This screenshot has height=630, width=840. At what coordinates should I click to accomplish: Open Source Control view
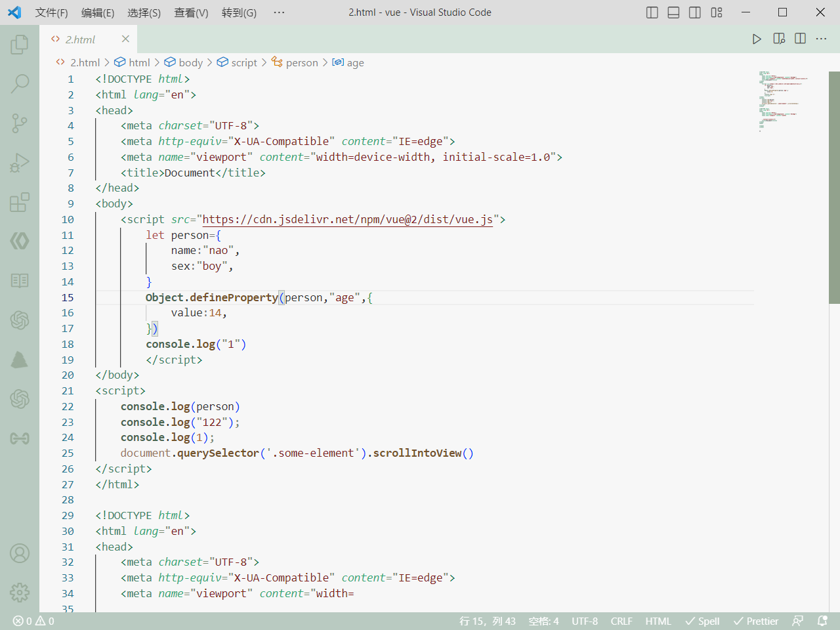(20, 123)
